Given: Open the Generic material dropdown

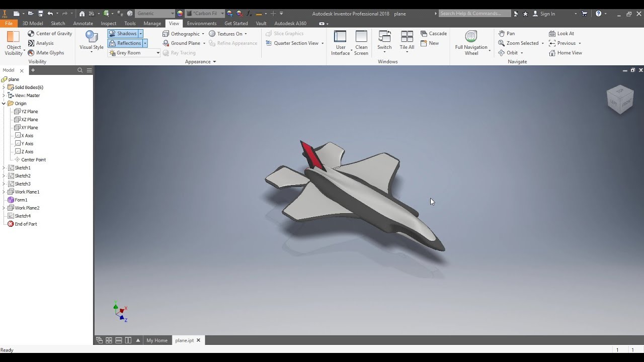Looking at the screenshot, I should click(x=155, y=14).
